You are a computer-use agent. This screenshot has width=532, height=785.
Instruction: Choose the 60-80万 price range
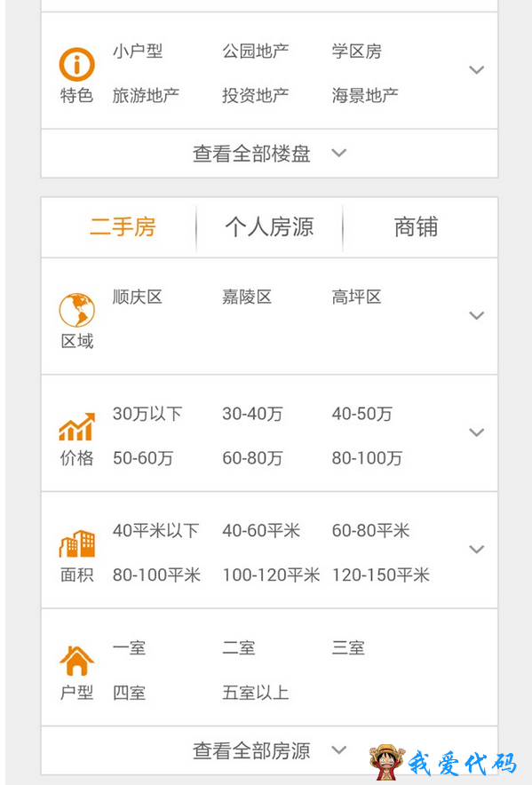[252, 457]
